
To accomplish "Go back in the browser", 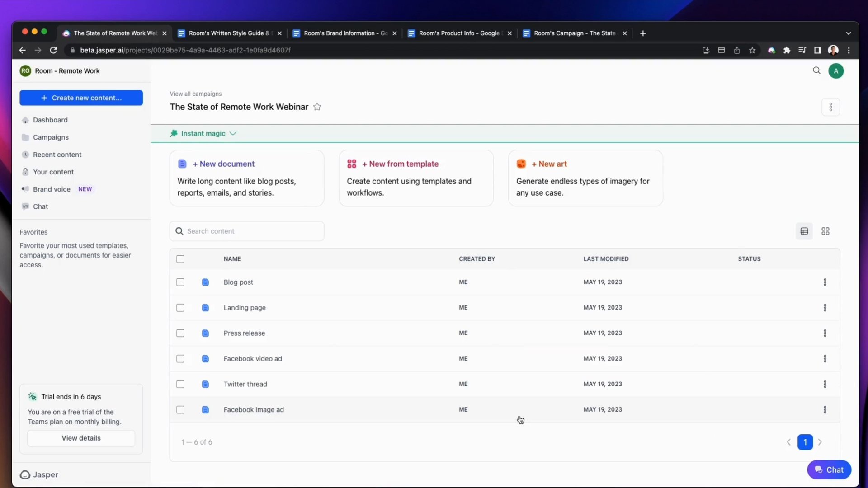I will tap(22, 50).
